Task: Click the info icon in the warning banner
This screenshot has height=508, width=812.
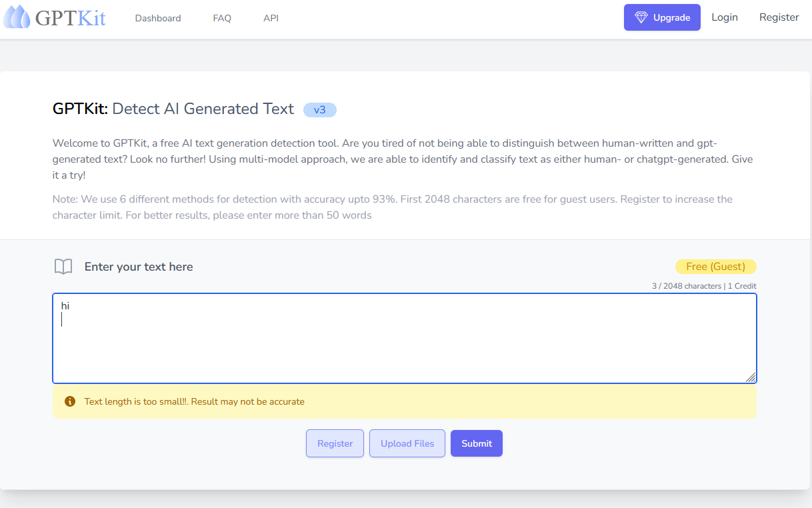Action: coord(69,401)
